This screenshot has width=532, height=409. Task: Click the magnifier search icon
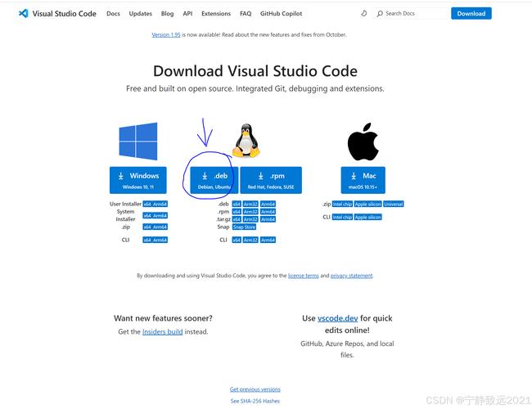click(x=380, y=14)
